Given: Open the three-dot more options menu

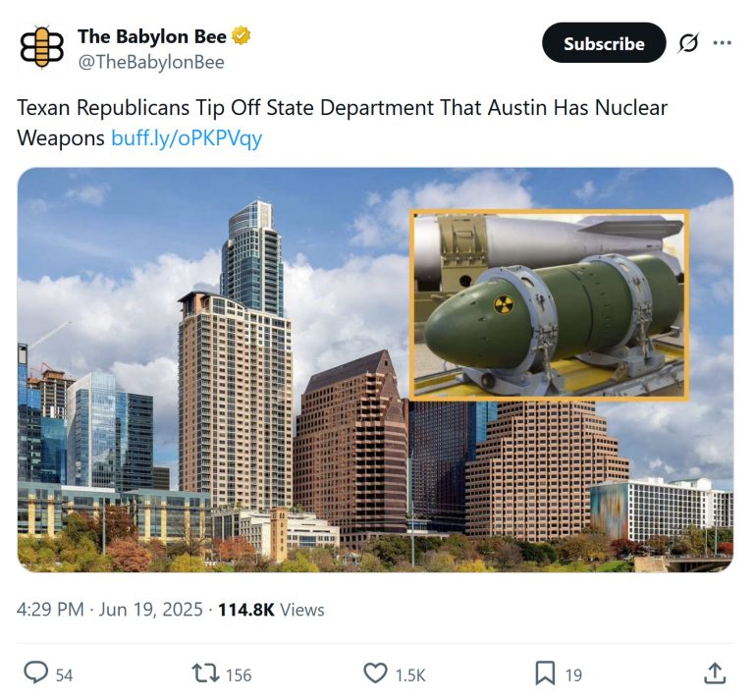Looking at the screenshot, I should 723,43.
